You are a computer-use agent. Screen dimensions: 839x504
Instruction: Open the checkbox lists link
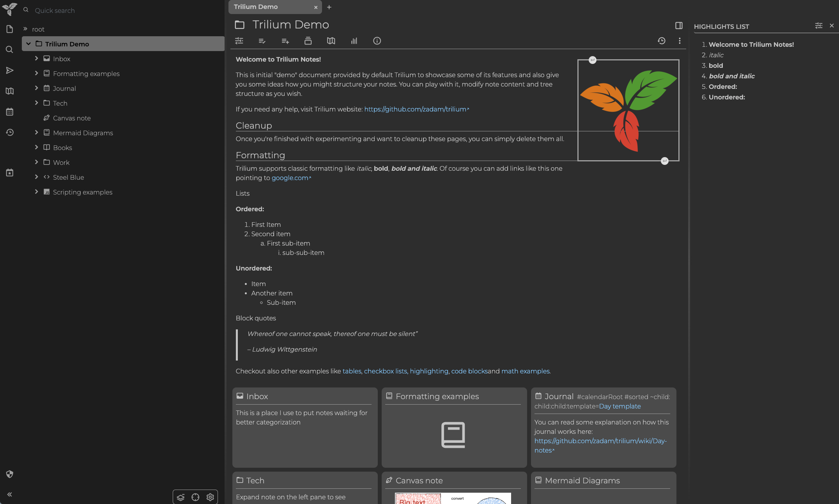[x=385, y=371]
